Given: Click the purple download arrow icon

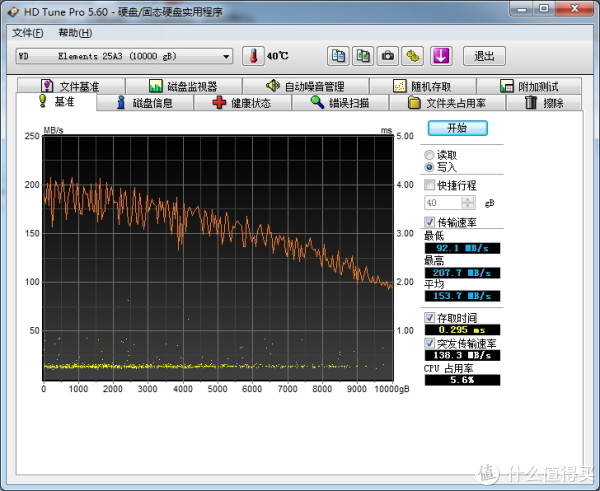Looking at the screenshot, I should [441, 56].
